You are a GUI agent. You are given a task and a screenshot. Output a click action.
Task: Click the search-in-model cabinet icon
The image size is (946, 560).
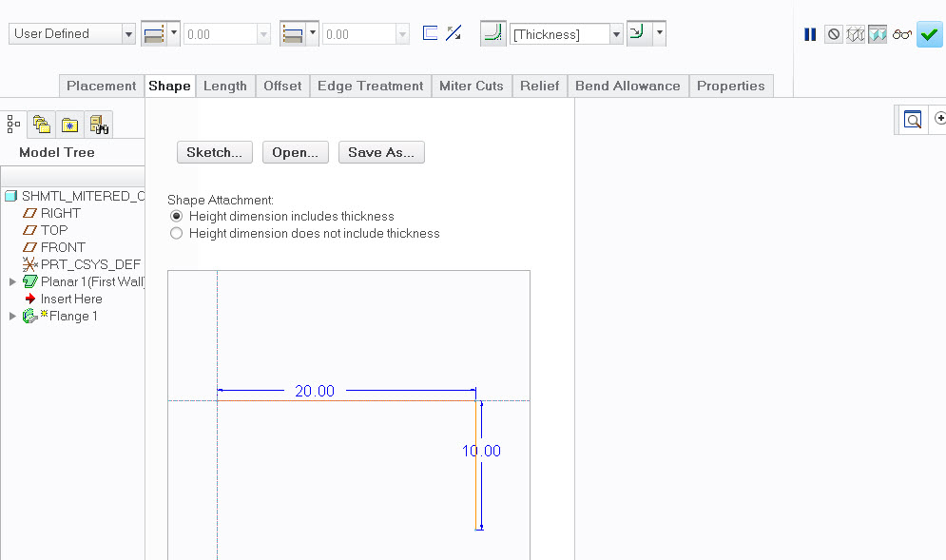pos(98,124)
